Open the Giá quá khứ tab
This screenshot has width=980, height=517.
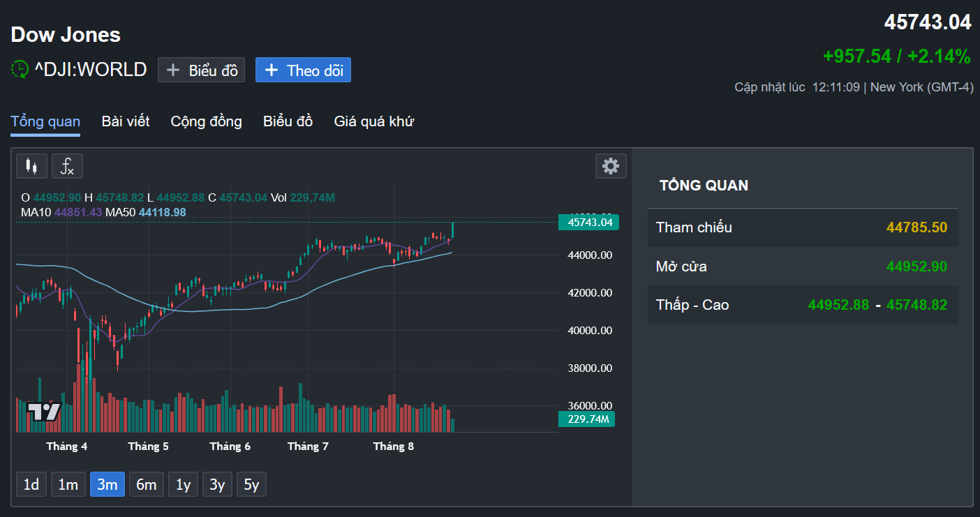(373, 121)
